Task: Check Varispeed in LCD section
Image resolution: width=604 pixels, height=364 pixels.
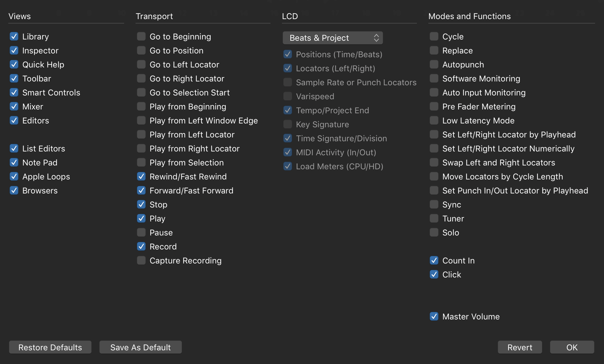Action: click(287, 96)
